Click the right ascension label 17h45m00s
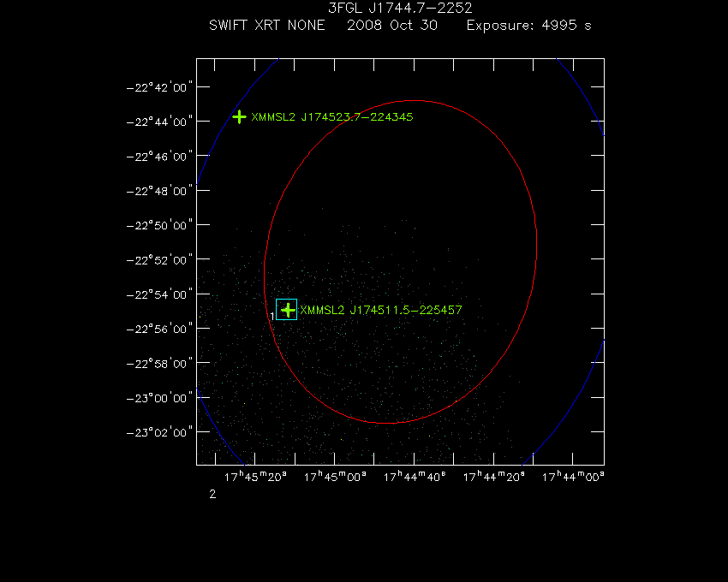The height and width of the screenshot is (582, 728). [x=335, y=477]
